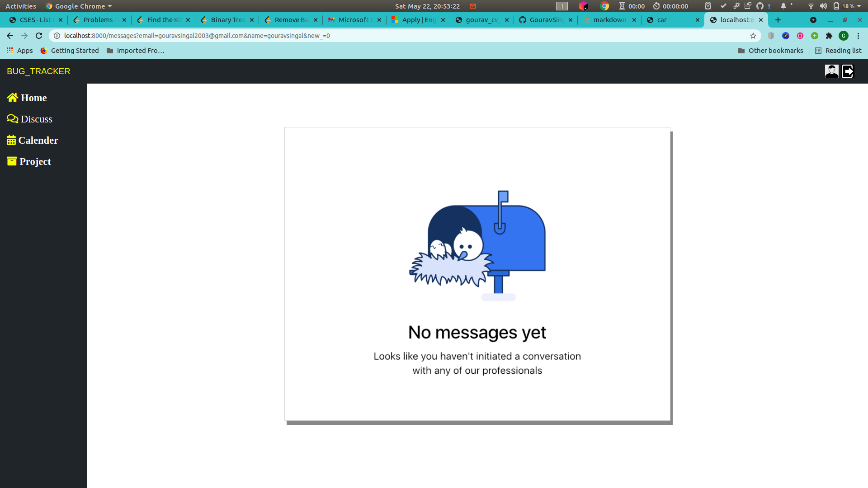Select the Discuss chat icon
Viewport: 868px width, 488px height.
point(12,118)
